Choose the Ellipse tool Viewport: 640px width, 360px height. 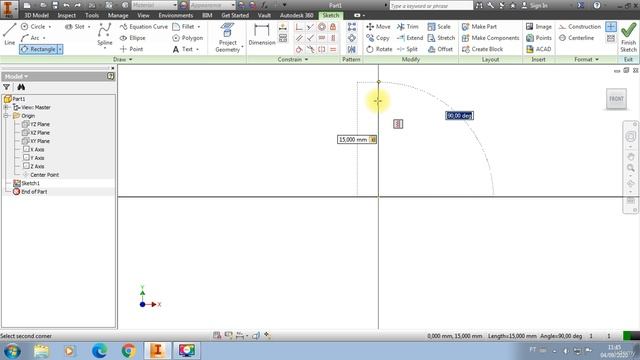[133, 38]
